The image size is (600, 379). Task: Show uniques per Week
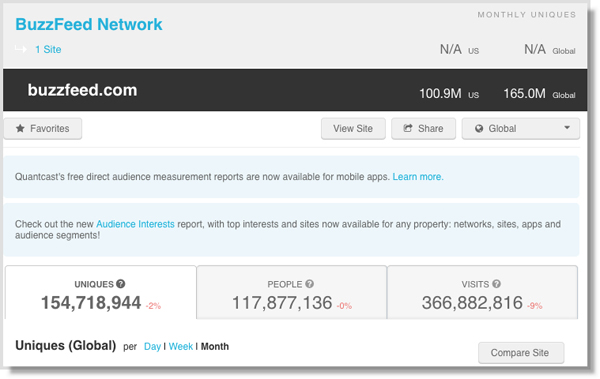[181, 346]
